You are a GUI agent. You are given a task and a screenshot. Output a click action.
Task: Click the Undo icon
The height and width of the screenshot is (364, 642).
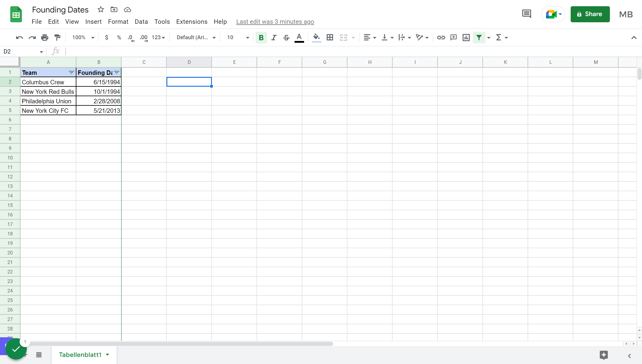(20, 37)
